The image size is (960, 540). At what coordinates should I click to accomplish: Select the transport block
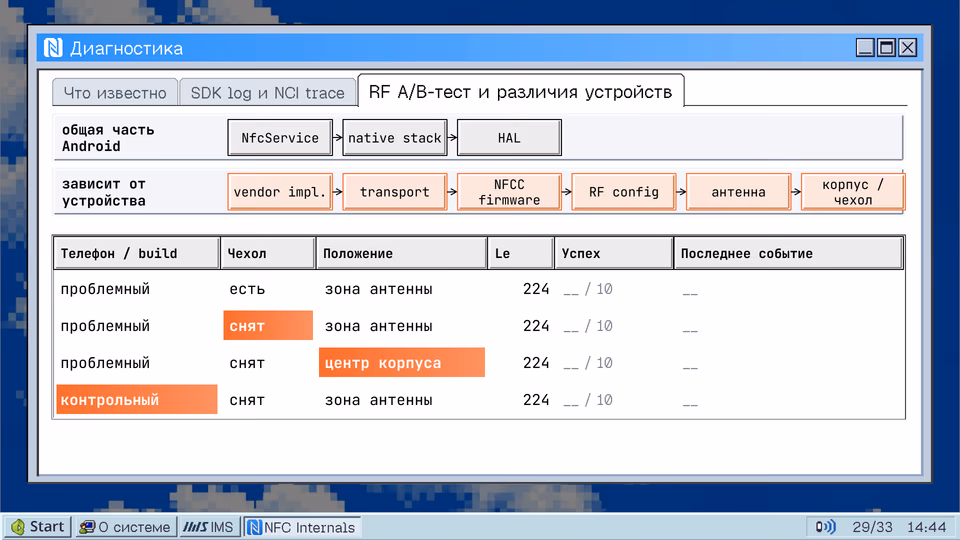pyautogui.click(x=394, y=192)
